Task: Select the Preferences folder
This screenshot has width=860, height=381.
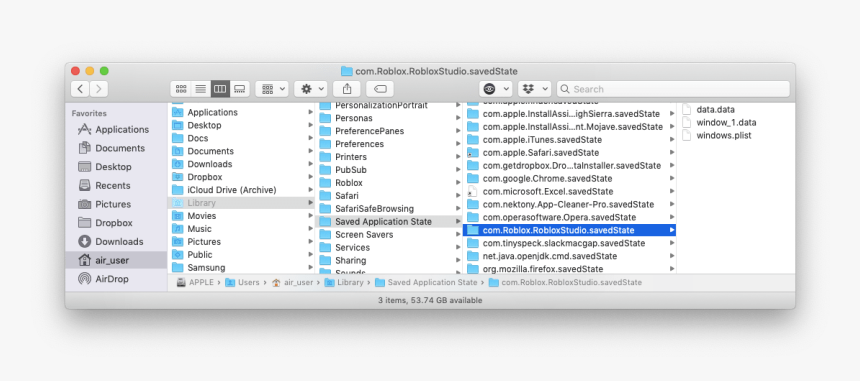Action: 389,144
